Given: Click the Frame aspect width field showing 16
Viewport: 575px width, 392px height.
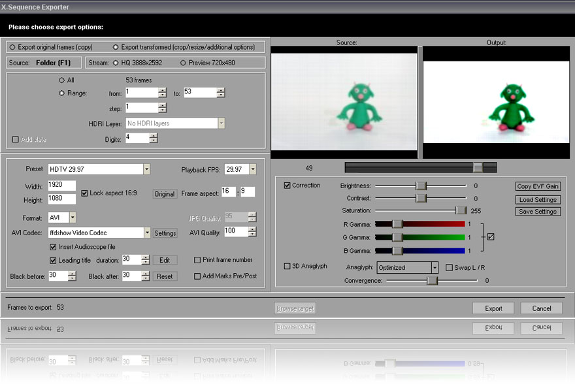Looking at the screenshot, I should (x=229, y=191).
